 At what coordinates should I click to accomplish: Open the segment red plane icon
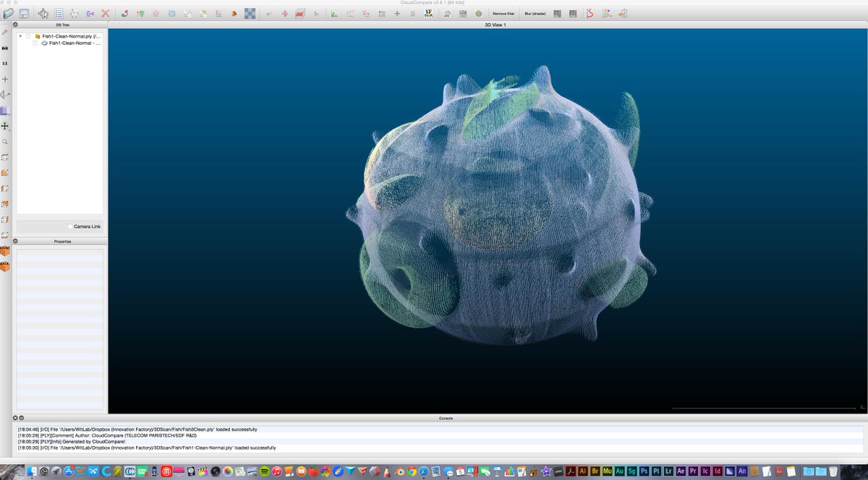300,14
